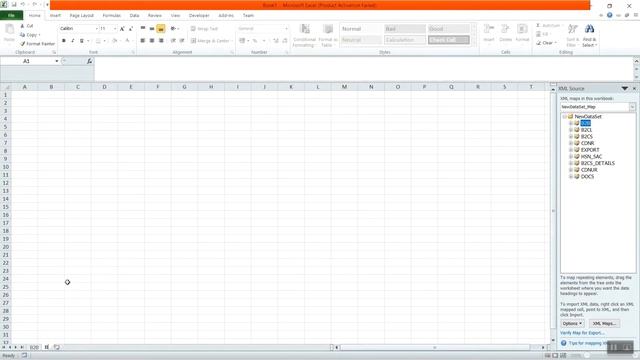Open the Font size dropdown
Screen dimensions: 640x360
115,29
